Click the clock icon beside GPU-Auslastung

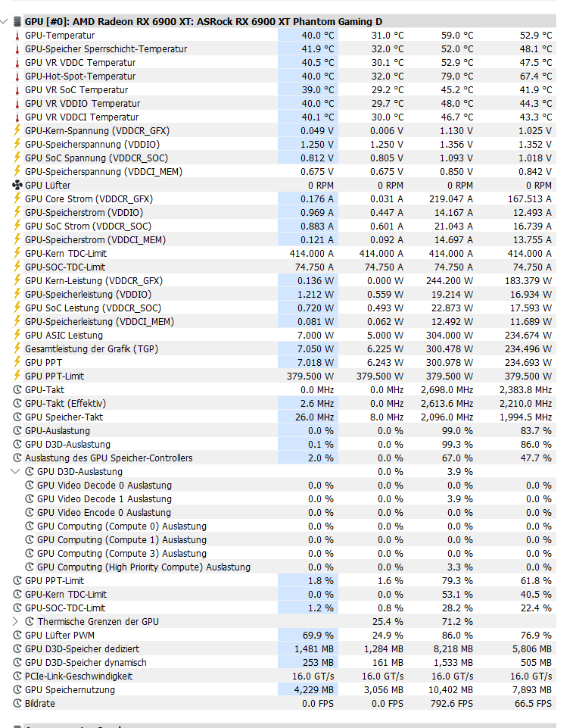[x=17, y=430]
